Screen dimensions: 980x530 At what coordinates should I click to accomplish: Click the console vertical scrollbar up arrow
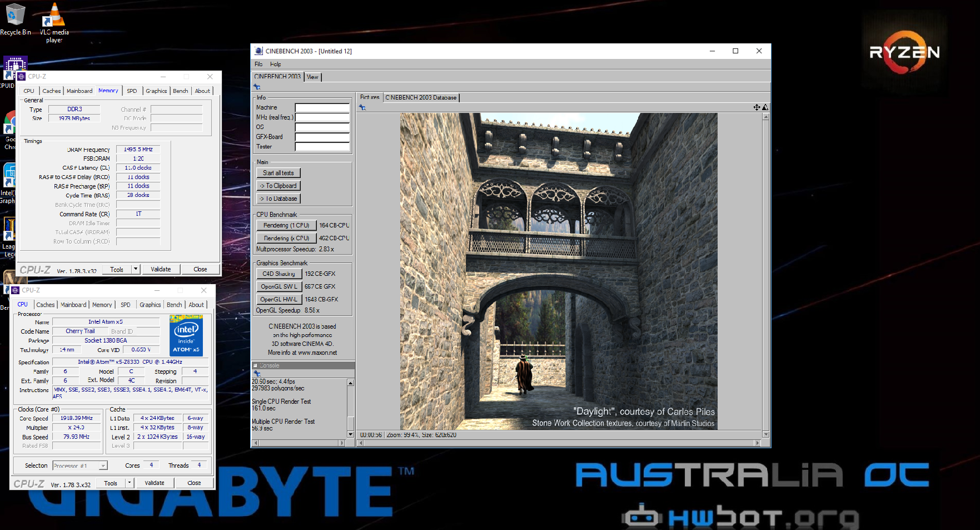(351, 383)
